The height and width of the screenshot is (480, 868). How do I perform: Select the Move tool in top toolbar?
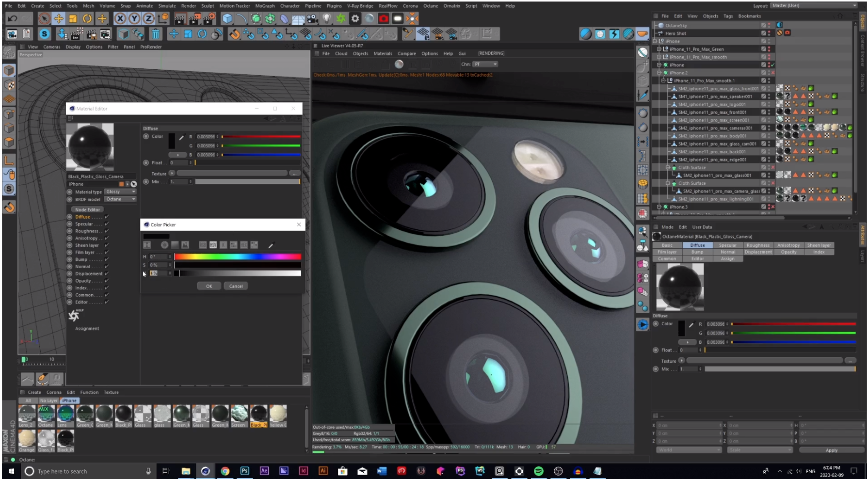tap(58, 18)
